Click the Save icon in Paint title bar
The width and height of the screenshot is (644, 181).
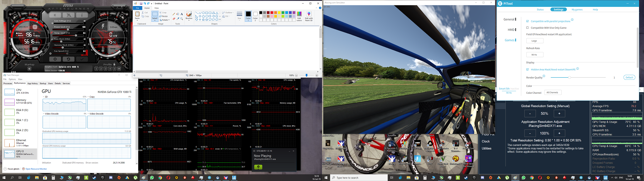pos(141,4)
